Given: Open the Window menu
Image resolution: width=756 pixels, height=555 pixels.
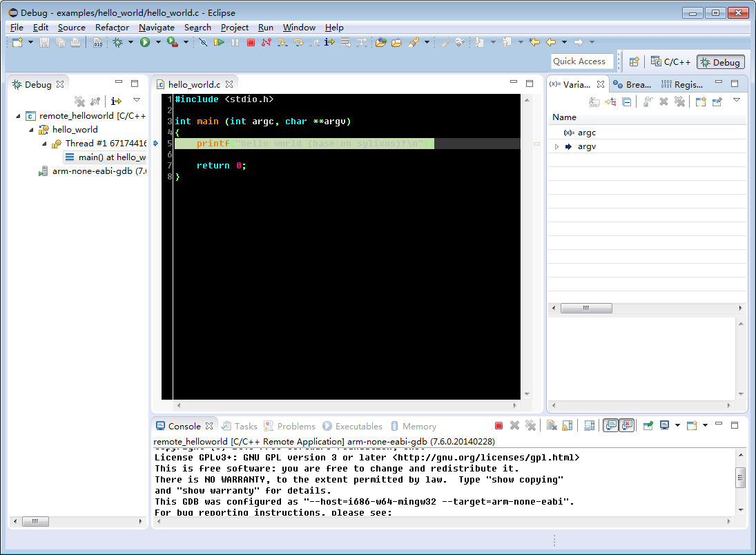Looking at the screenshot, I should coord(299,28).
